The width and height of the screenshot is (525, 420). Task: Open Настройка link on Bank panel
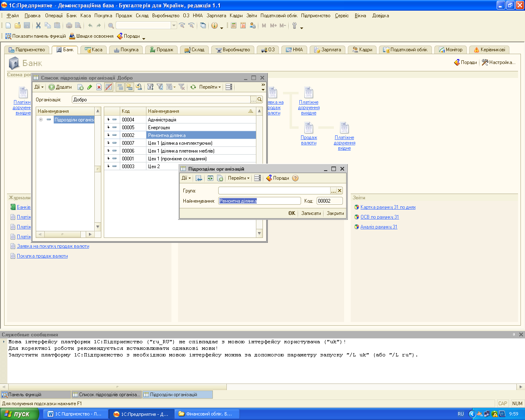click(x=498, y=62)
